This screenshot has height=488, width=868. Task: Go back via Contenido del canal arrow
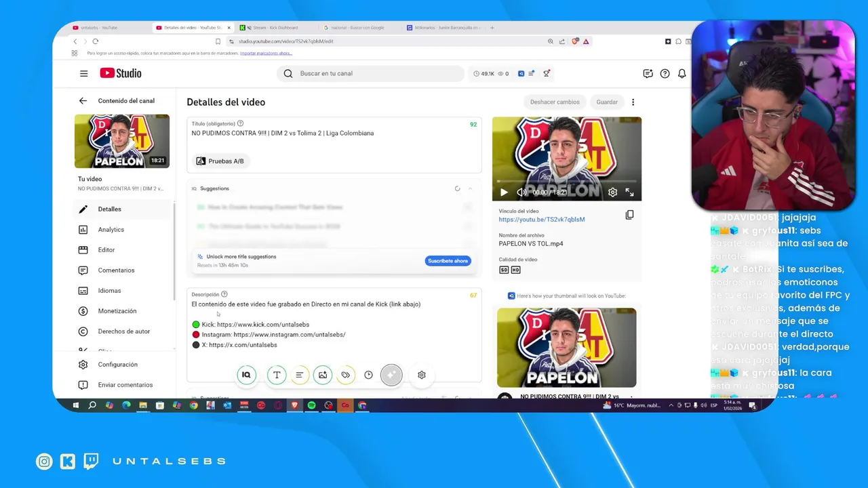(83, 101)
